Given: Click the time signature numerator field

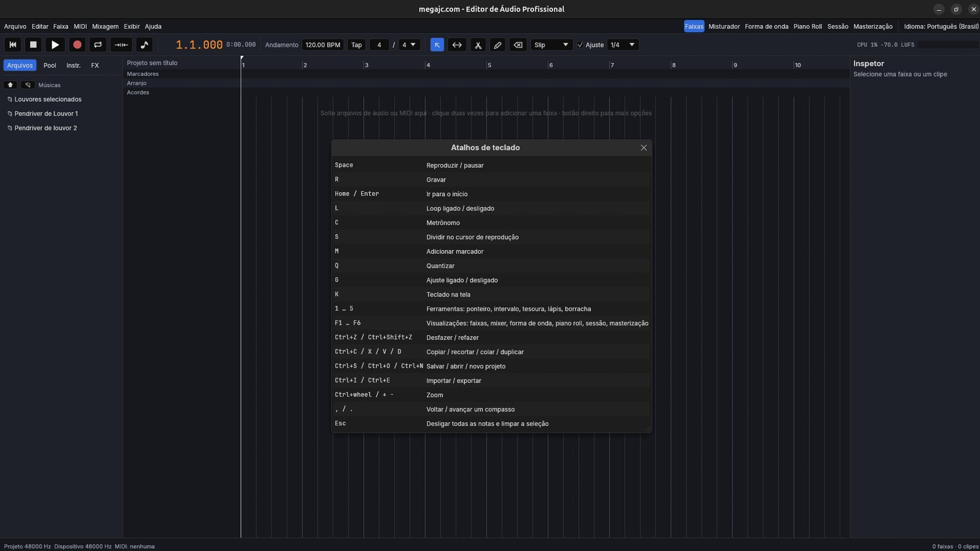Looking at the screenshot, I should [379, 45].
